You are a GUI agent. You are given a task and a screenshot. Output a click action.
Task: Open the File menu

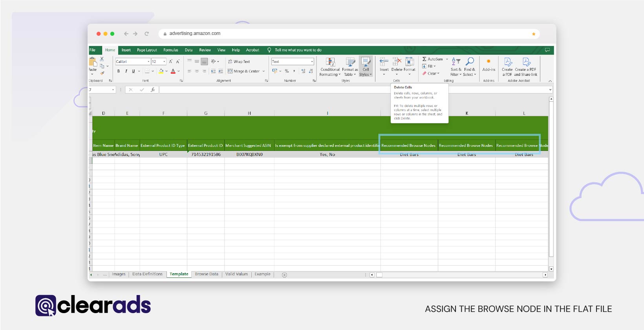[93, 50]
